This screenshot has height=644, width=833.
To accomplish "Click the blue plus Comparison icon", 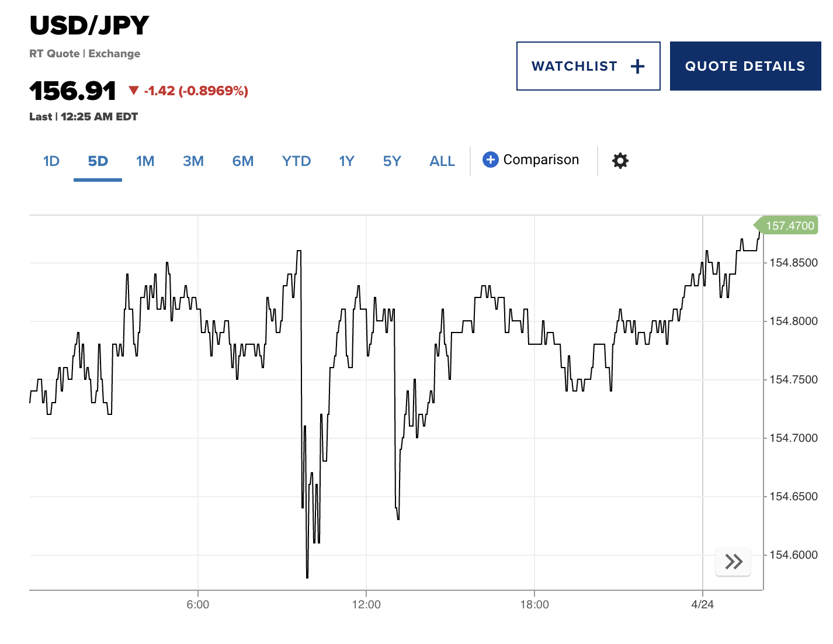I will click(x=491, y=160).
